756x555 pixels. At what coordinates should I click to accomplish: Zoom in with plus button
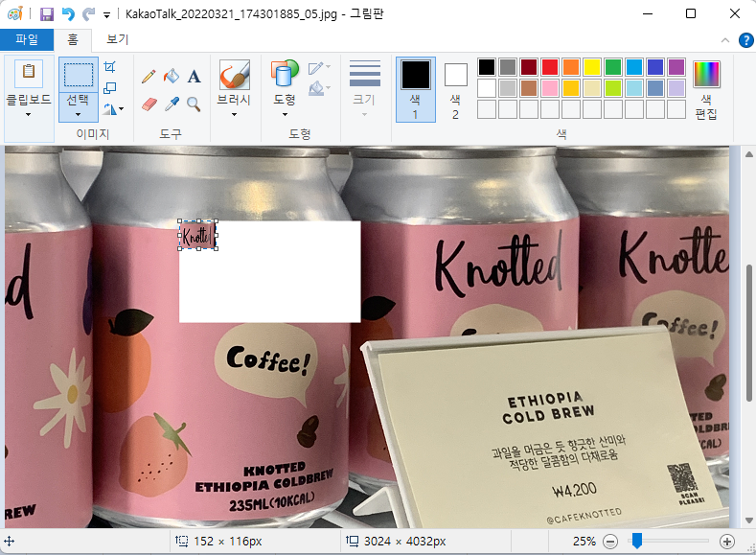(727, 542)
